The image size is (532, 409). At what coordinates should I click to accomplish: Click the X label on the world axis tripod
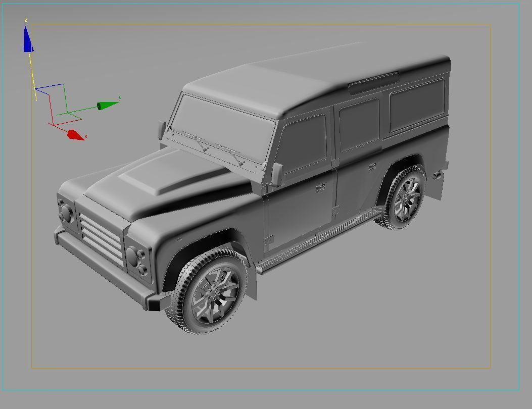click(x=85, y=135)
